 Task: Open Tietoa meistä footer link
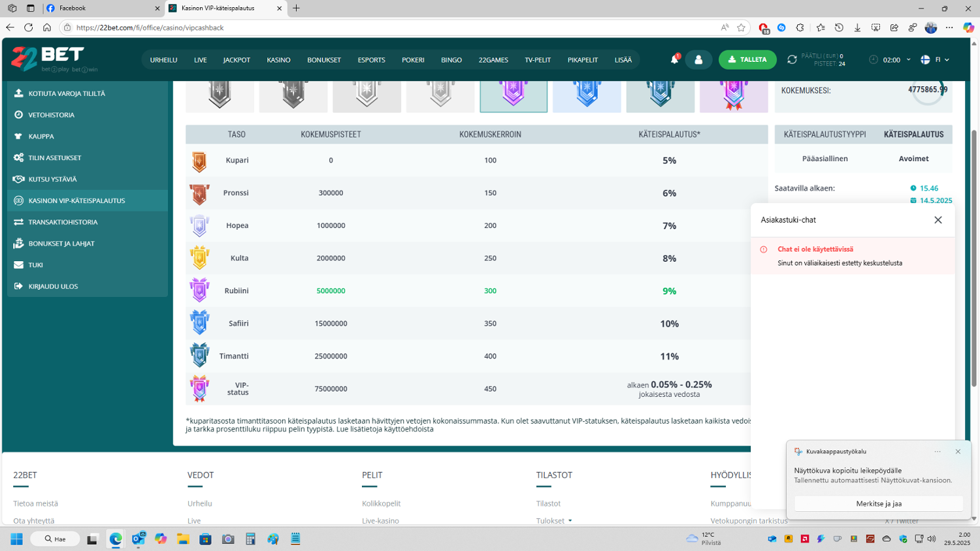(36, 503)
